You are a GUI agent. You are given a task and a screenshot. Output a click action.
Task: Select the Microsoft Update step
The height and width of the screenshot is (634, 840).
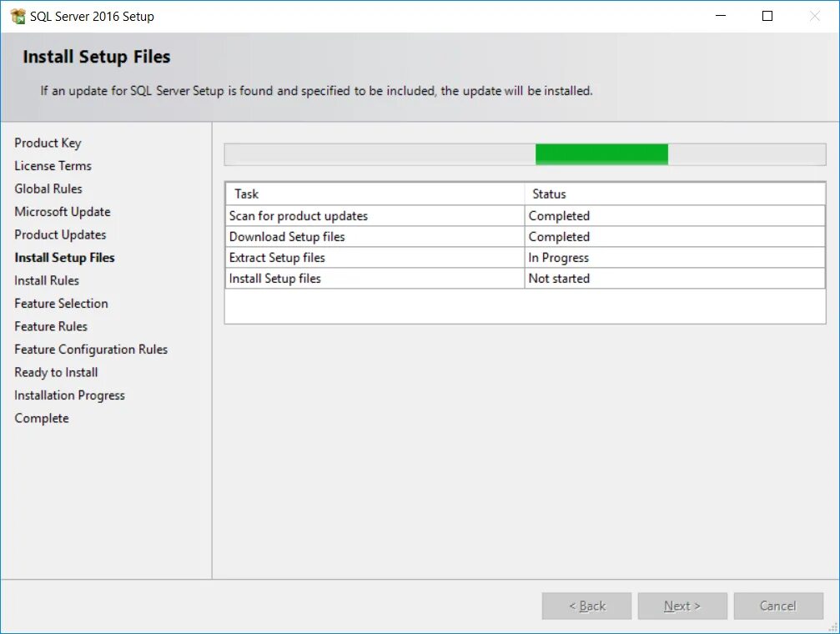click(x=62, y=211)
